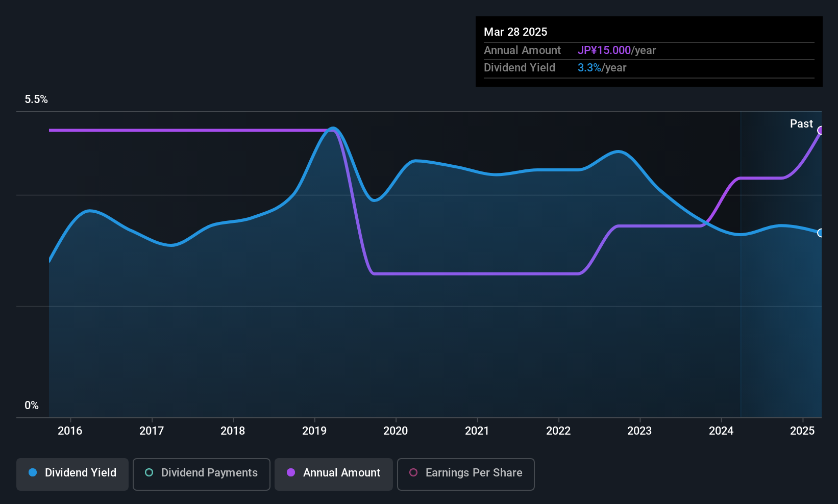Select the 2025 x-axis year label
The width and height of the screenshot is (838, 504).
802,431
